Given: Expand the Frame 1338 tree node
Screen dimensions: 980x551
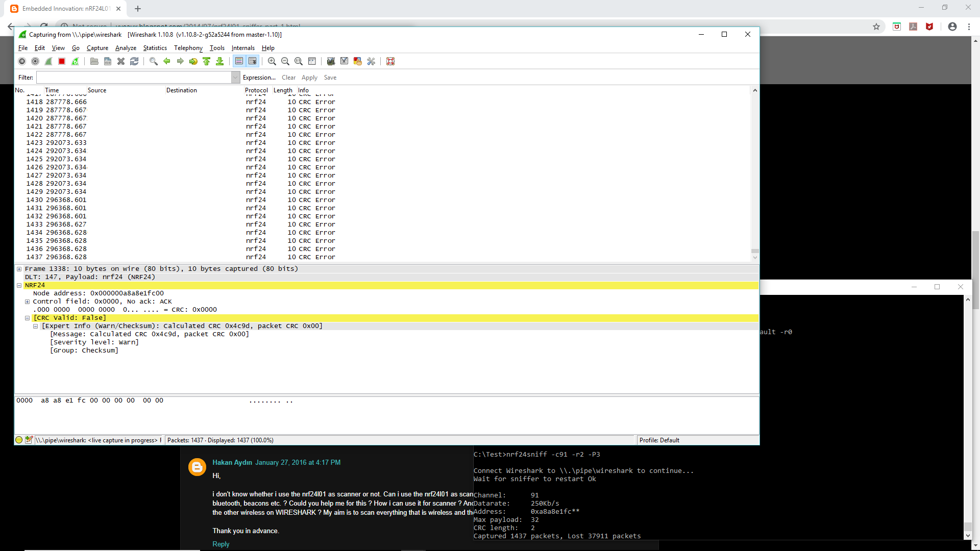Looking at the screenshot, I should [19, 269].
